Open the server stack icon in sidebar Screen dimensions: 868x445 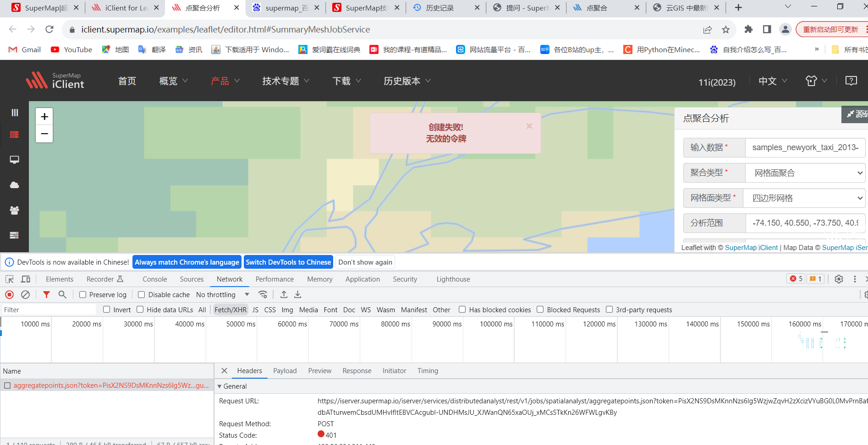tap(15, 235)
